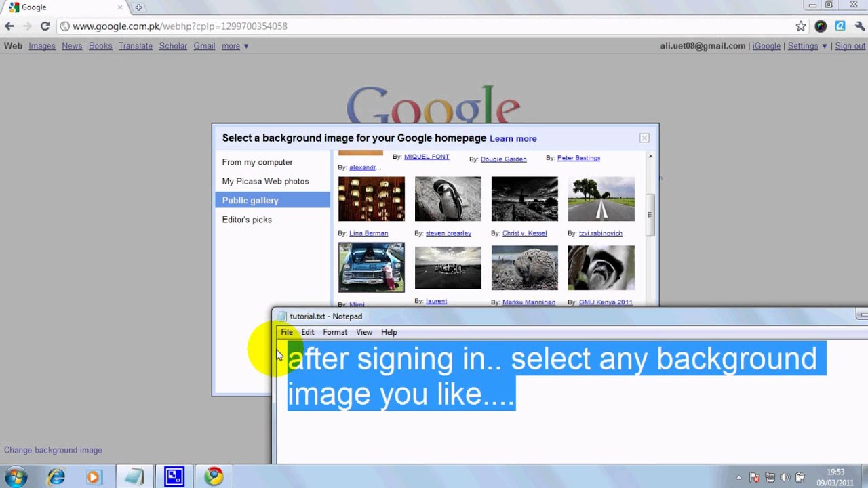Open author link Peter Bastings
The image size is (868, 488).
pos(578,158)
